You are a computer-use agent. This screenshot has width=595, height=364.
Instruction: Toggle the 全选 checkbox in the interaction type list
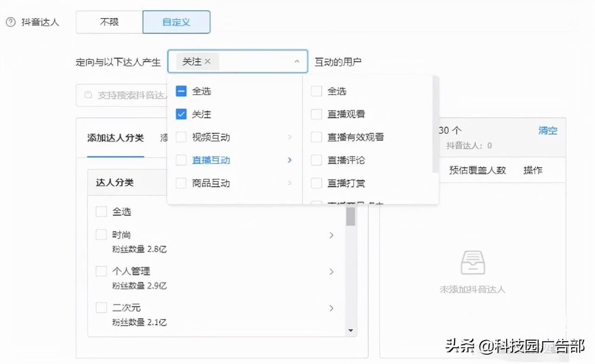pyautogui.click(x=181, y=91)
